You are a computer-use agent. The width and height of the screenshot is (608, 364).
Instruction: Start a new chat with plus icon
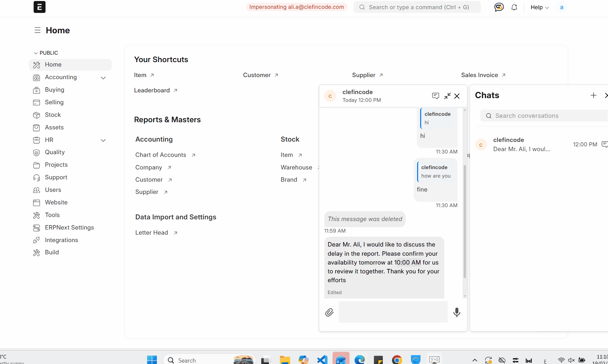click(593, 95)
